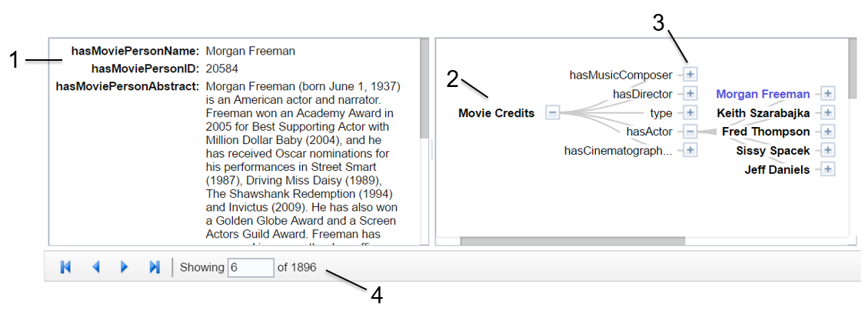The image size is (868, 311).
Task: Go to the first record
Action: (66, 267)
